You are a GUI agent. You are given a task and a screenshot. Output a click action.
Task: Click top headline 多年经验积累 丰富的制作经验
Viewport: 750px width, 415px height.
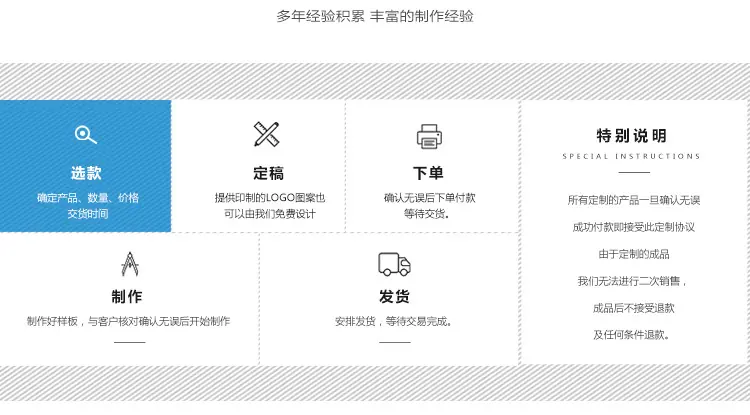pos(375,16)
